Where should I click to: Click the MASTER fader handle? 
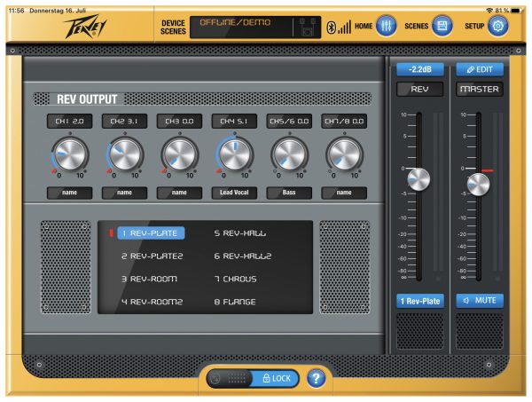click(479, 185)
